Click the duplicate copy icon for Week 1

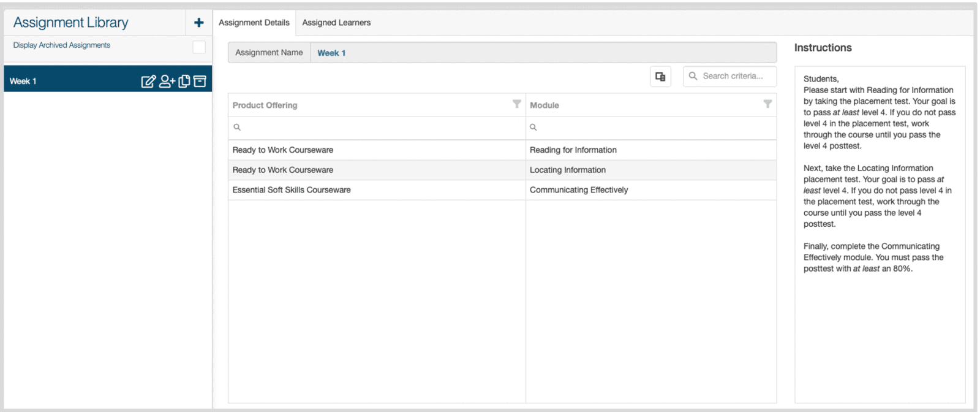[184, 82]
